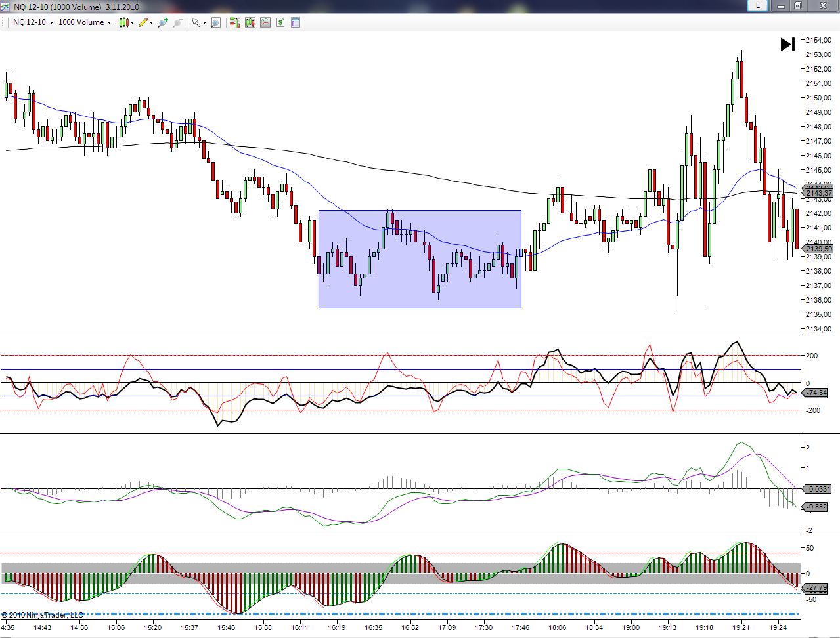Open the Strategies dollar-sign icon
840x638 pixels.
[x=280, y=22]
